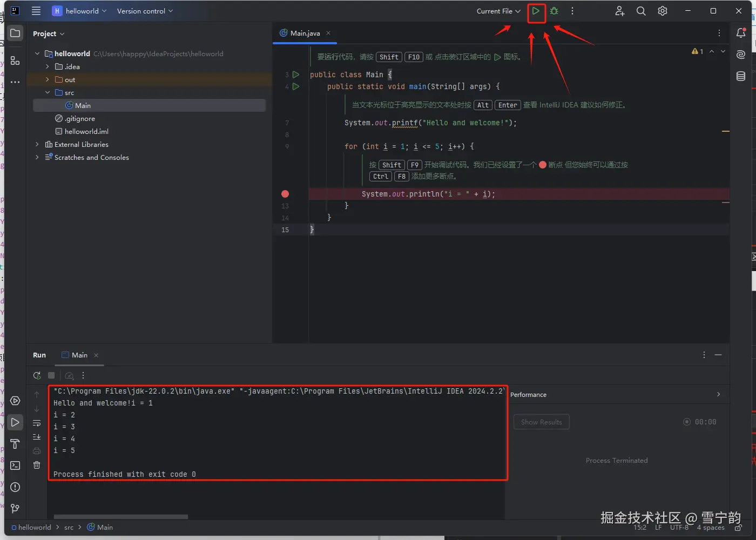Toggle scroll to end in console
The height and width of the screenshot is (540, 756).
pos(37,436)
